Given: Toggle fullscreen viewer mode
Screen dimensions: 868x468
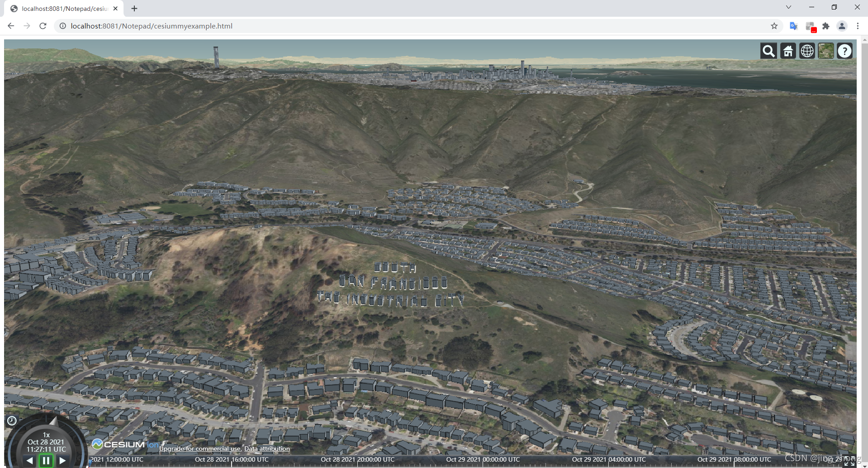Looking at the screenshot, I should 849,461.
